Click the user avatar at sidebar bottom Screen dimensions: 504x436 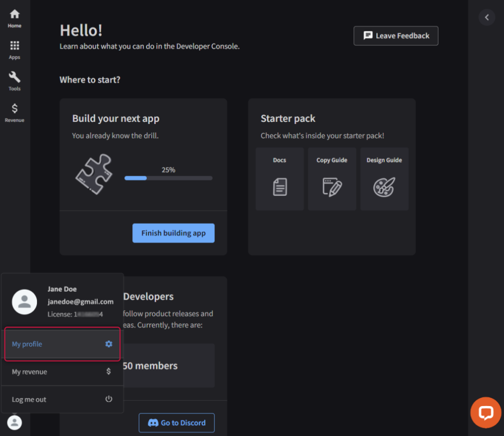[x=14, y=423]
